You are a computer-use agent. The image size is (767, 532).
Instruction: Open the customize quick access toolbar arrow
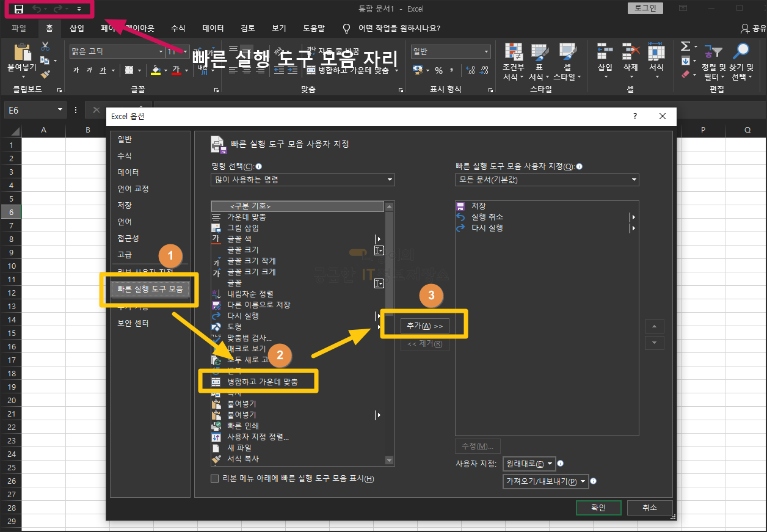pyautogui.click(x=79, y=9)
